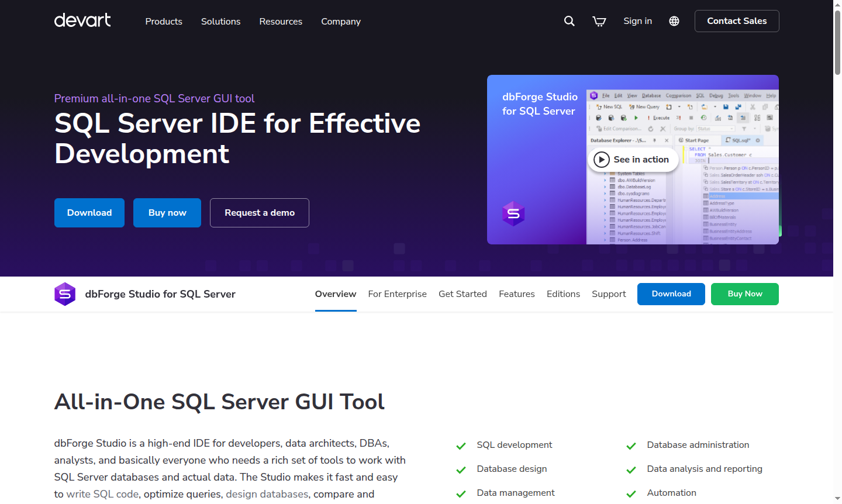Screen dimensions: 842x504
Task: Click the Edit Comparison toolbar icon
Action: (x=599, y=129)
